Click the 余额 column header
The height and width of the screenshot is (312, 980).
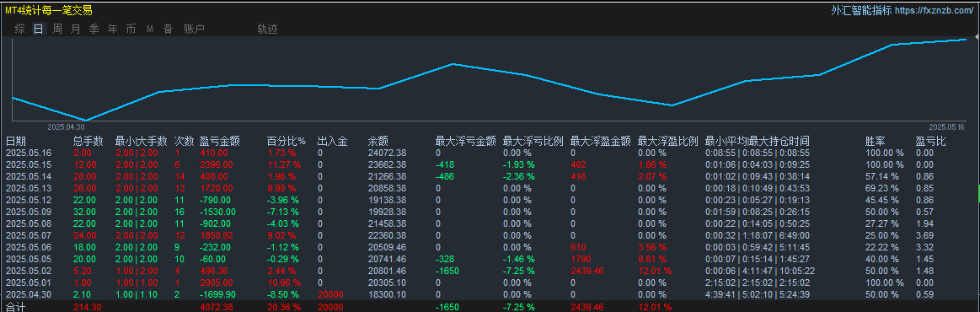[x=378, y=142]
